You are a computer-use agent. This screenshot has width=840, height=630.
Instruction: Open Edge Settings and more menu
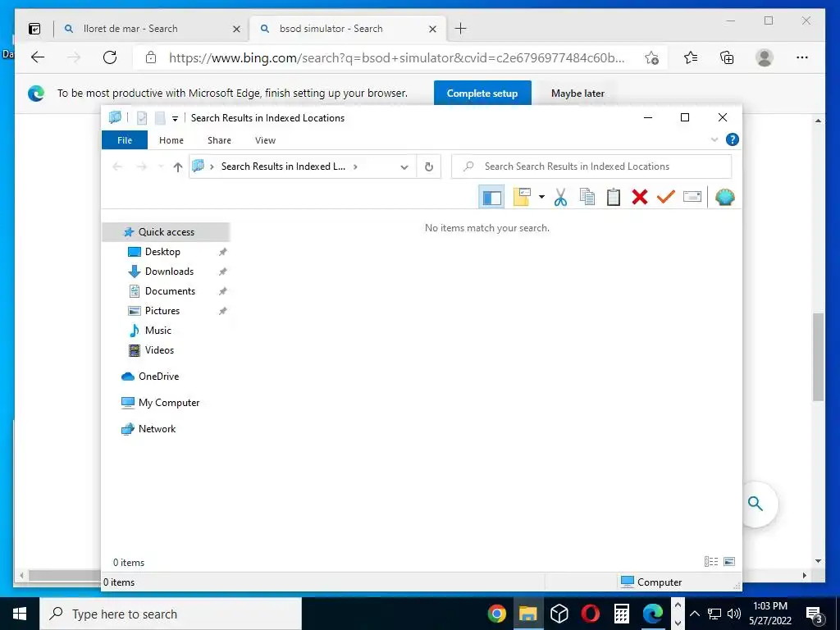tap(802, 58)
